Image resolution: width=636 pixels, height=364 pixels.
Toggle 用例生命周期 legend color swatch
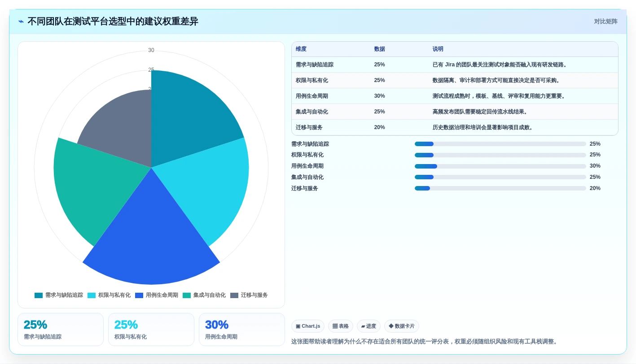tap(139, 295)
